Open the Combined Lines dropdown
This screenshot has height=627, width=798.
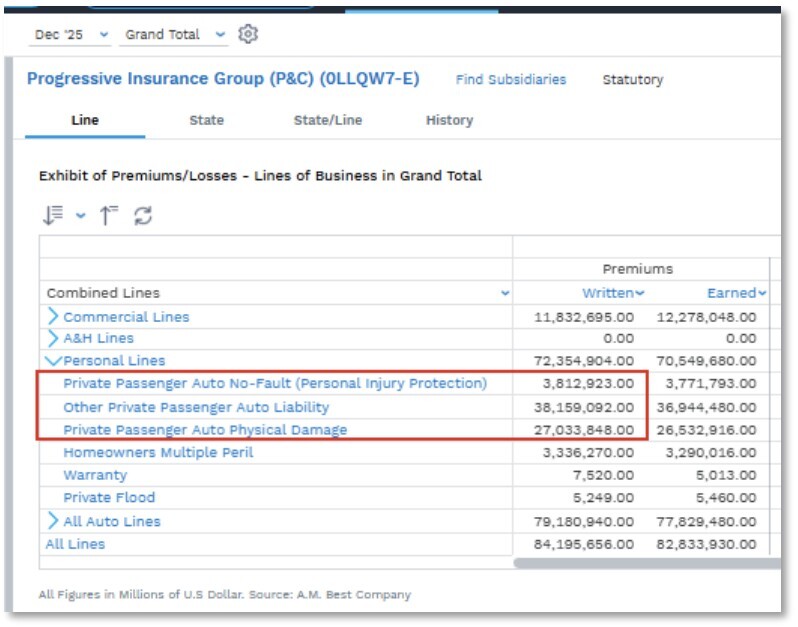coord(505,293)
